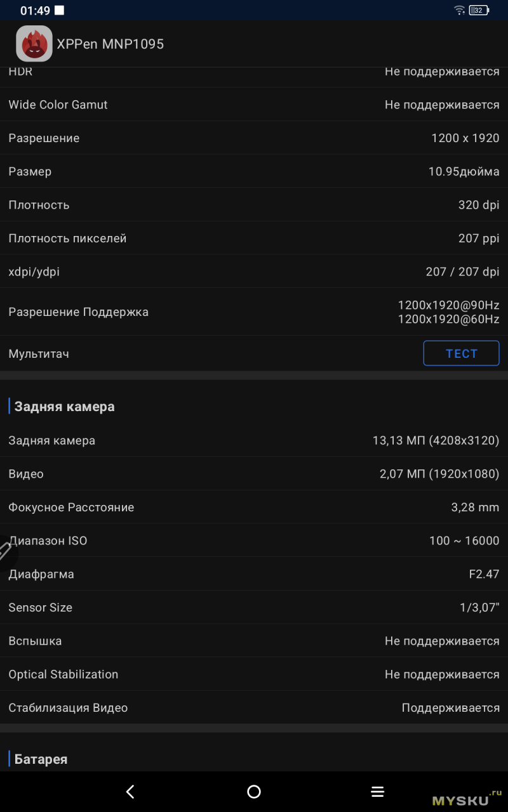Image resolution: width=508 pixels, height=812 pixels.
Task: Tap the Home circle navigation button
Action: (x=254, y=791)
